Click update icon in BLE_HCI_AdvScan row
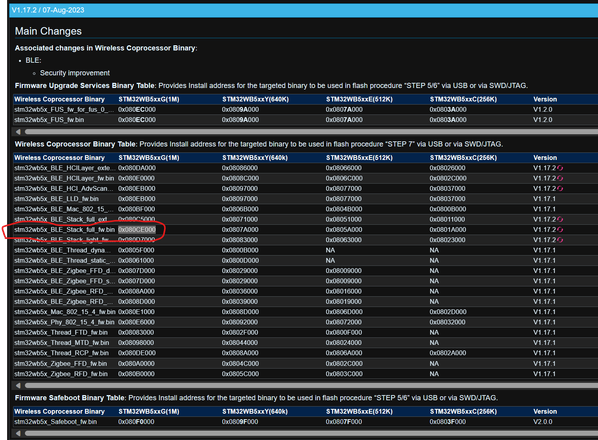This screenshot has height=440, width=598. click(x=560, y=189)
